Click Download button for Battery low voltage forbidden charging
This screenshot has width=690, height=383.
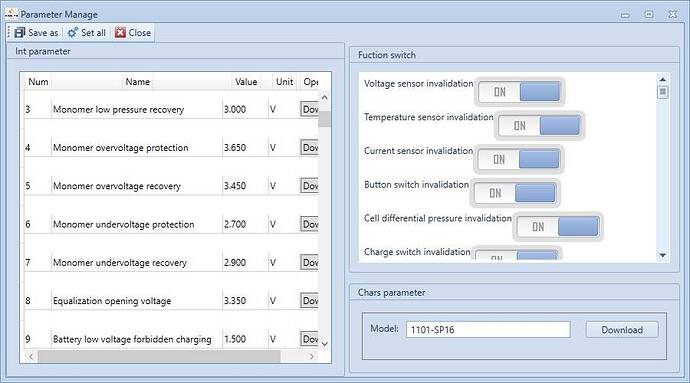pyautogui.click(x=310, y=339)
